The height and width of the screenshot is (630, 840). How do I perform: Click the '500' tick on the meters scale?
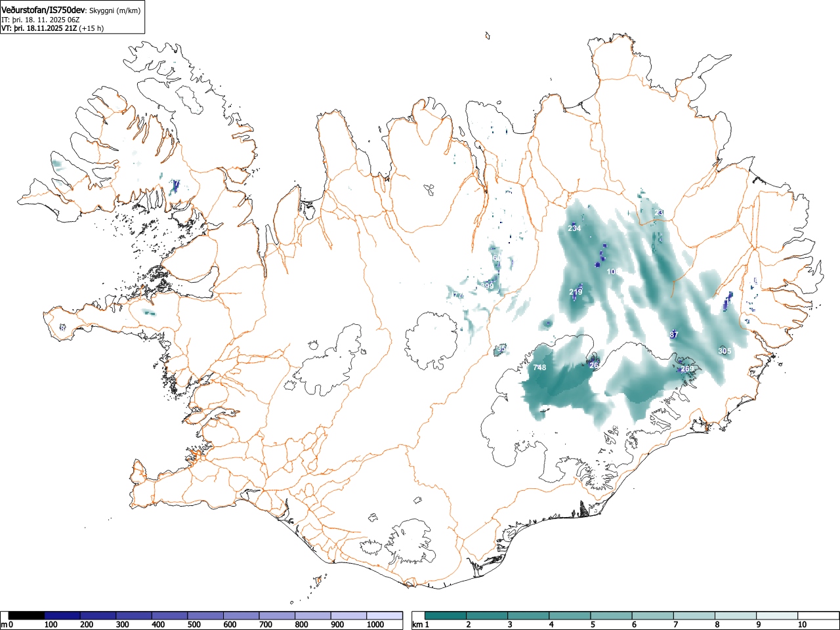194,625
